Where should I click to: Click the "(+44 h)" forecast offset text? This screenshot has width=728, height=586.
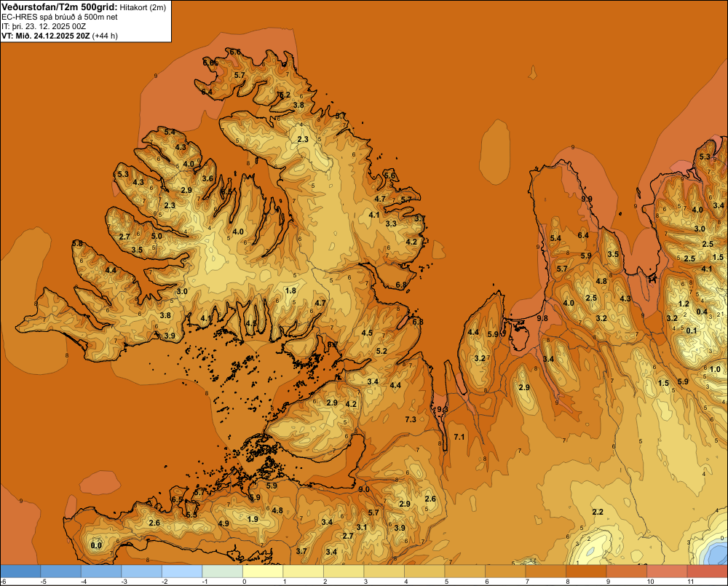[x=105, y=36]
